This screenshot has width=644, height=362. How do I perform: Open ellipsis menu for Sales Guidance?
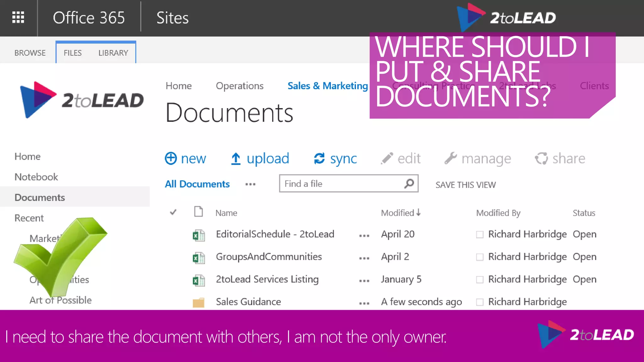(364, 304)
